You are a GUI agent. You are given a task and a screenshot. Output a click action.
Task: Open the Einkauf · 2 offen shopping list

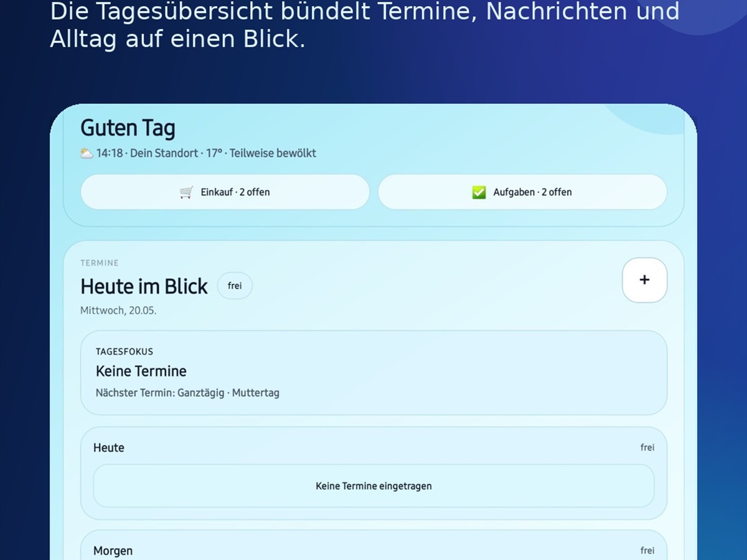click(x=225, y=192)
